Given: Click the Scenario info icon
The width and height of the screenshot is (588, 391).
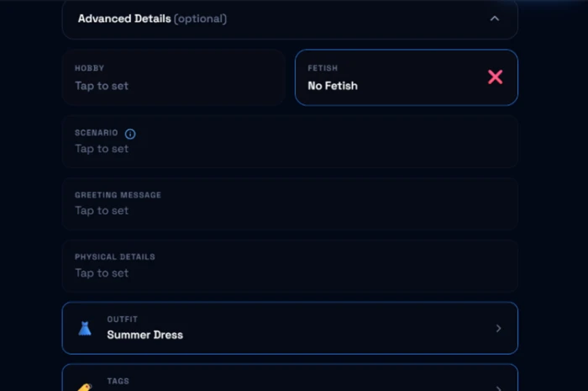Looking at the screenshot, I should [x=130, y=134].
